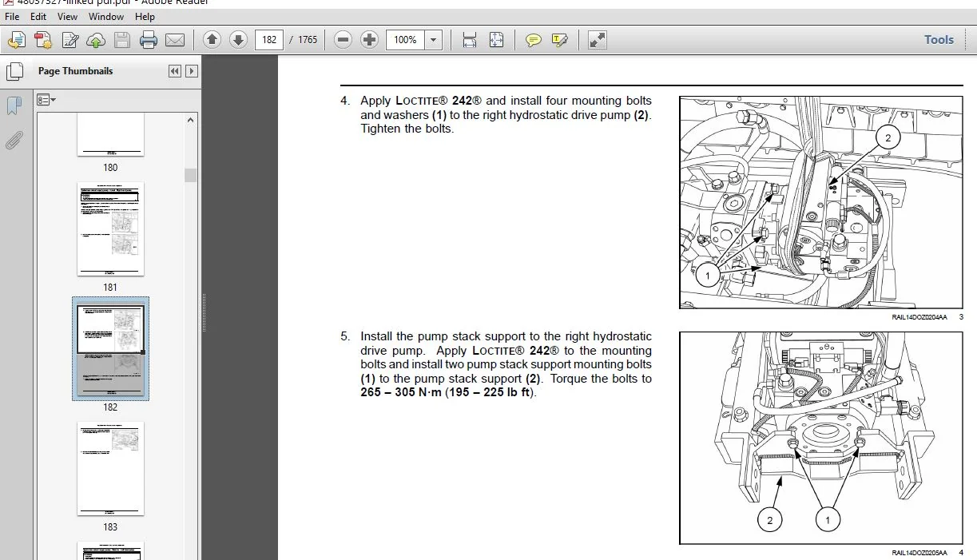Go to next page with down arrow
Viewport: 977px width, 560px height.
coord(238,40)
